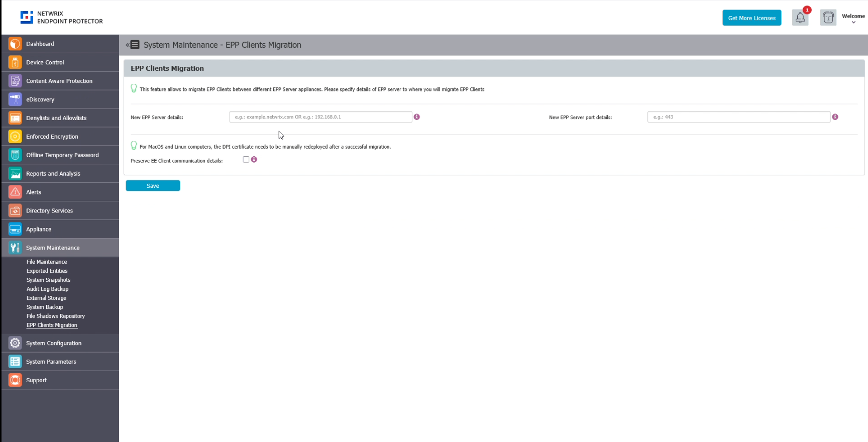868x442 pixels.
Task: Select File Shadows Repository submenu item
Action: pyautogui.click(x=55, y=316)
